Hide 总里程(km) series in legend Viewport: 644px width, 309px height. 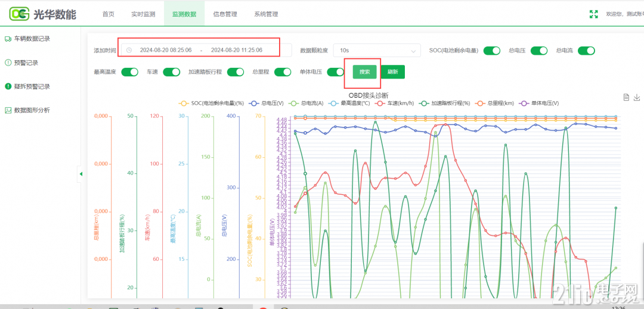tap(496, 103)
